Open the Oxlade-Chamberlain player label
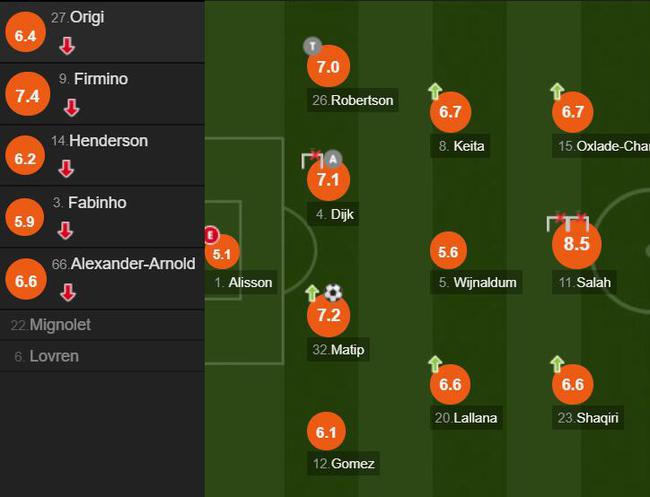 pos(601,146)
